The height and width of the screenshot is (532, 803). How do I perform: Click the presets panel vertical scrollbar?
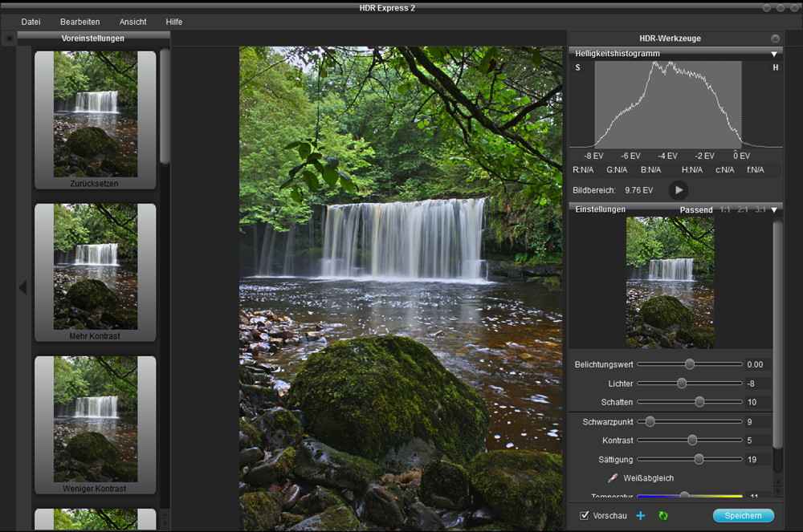pyautogui.click(x=165, y=107)
